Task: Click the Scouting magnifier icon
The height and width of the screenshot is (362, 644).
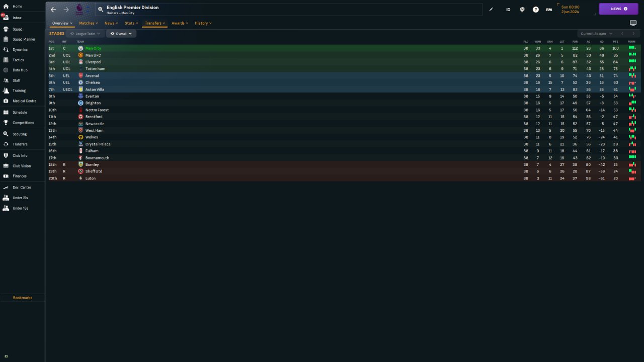Action: (6, 134)
